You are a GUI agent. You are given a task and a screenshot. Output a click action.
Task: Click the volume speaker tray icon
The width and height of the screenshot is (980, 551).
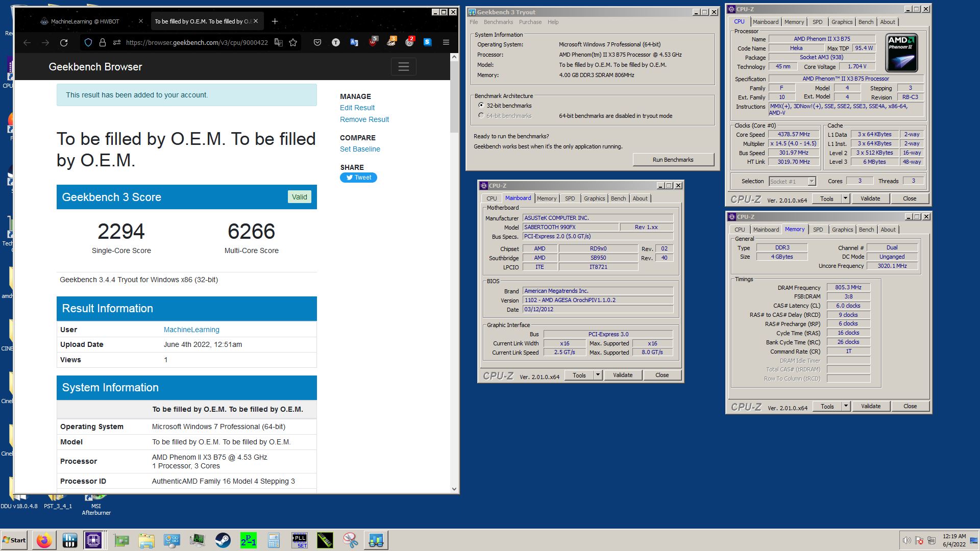[x=906, y=540]
